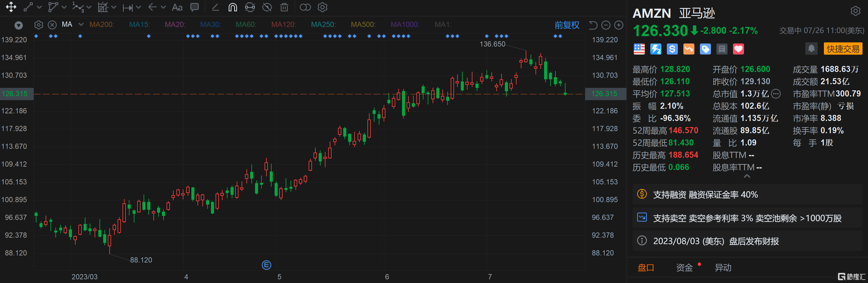Select the wave pattern drawing tool
868x283 pixels.
coord(78,7)
